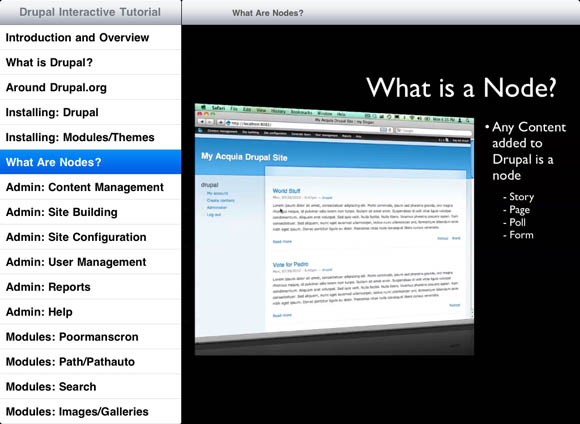Viewport: 580px width, 424px height.
Task: Select the highlighted What Are Nodes? row
Action: tap(90, 162)
